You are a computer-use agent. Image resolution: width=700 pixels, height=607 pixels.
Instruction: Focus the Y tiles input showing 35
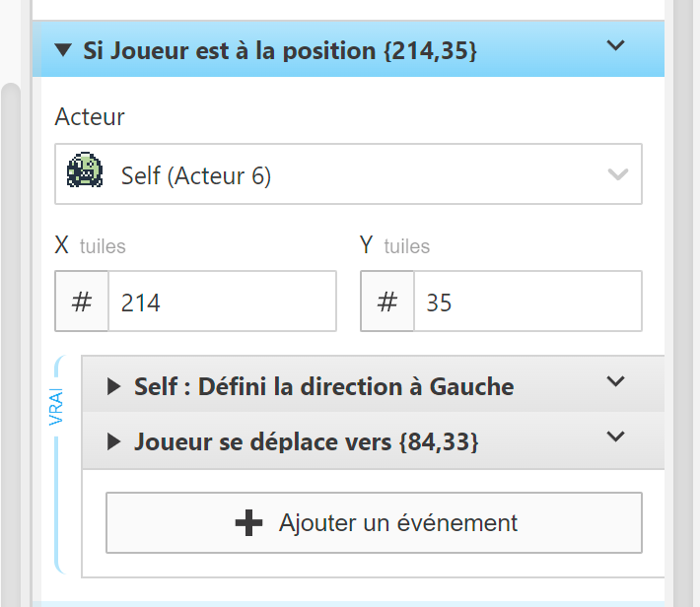527,302
